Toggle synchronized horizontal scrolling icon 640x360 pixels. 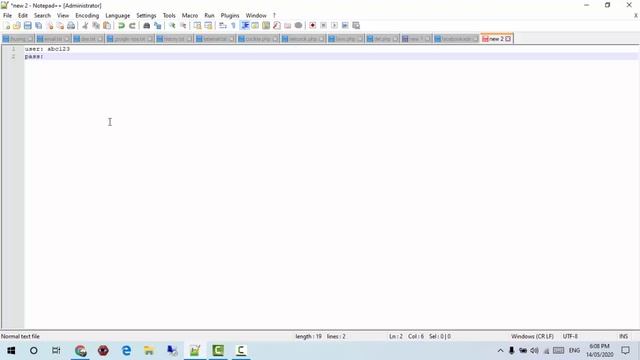(x=208, y=26)
